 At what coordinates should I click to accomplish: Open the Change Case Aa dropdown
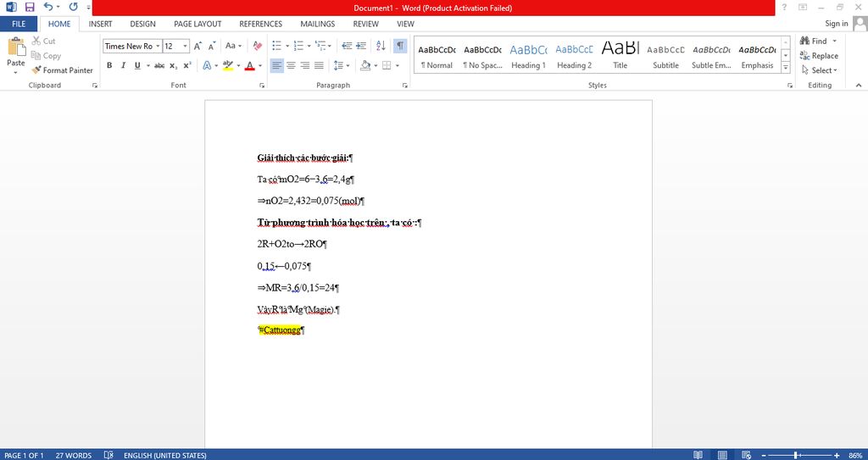coord(232,46)
